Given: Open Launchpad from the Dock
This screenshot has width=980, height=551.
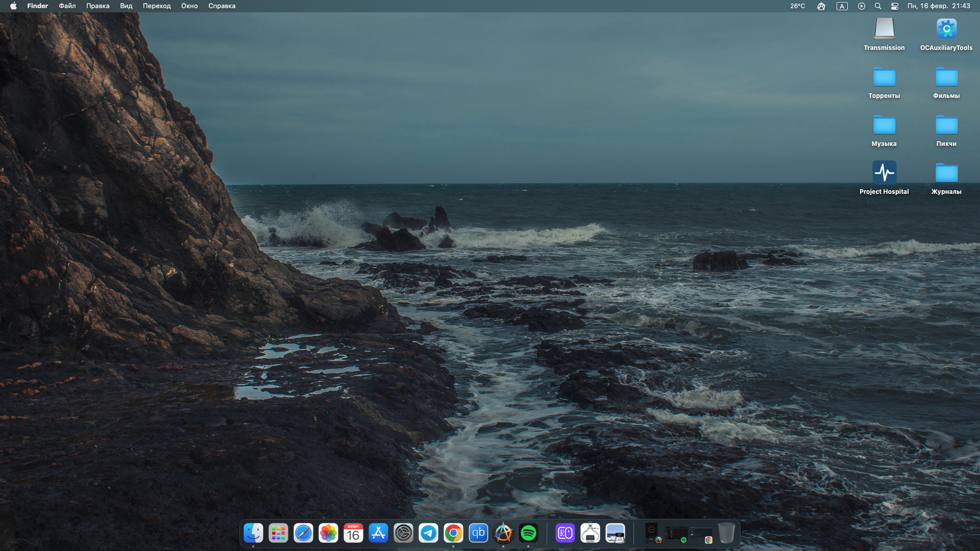Looking at the screenshot, I should (278, 533).
